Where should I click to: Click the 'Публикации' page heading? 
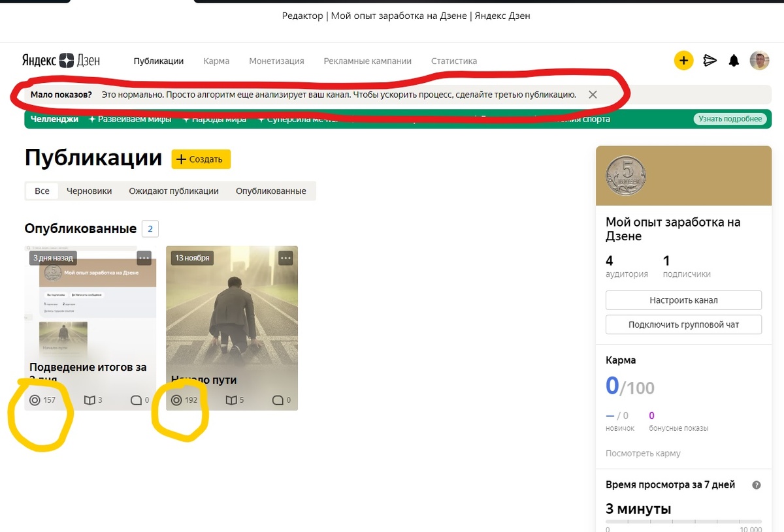point(93,158)
